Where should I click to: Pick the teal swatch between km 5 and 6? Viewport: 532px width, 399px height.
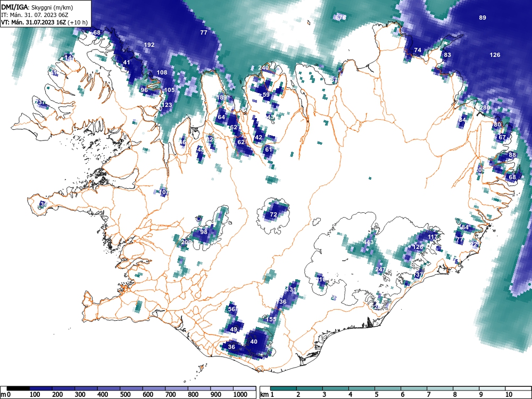click(x=388, y=388)
